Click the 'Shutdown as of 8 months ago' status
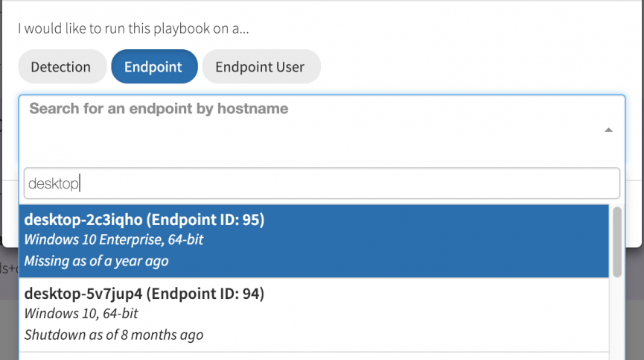The image size is (644, 360). 114,335
